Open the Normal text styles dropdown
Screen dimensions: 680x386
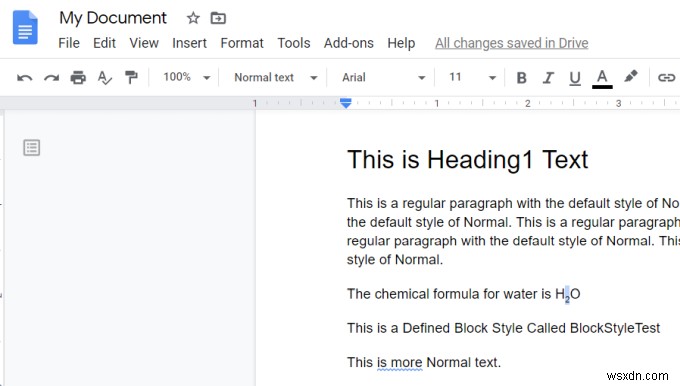(276, 77)
